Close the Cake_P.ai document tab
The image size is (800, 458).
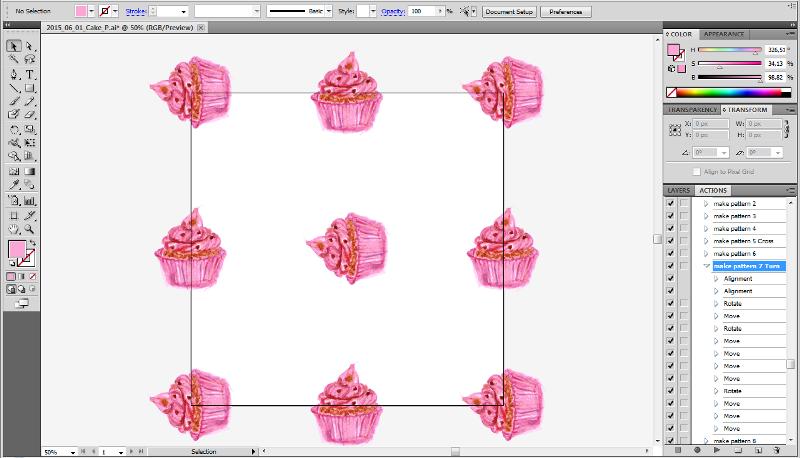click(x=201, y=28)
